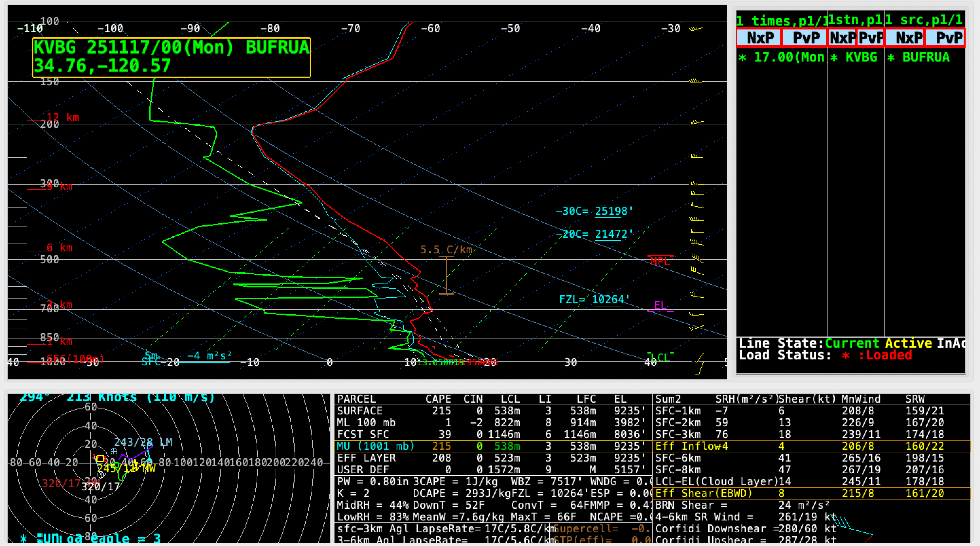The width and height of the screenshot is (980, 546).
Task: Click the yellow storm motion square on hodograph
Action: (100, 459)
